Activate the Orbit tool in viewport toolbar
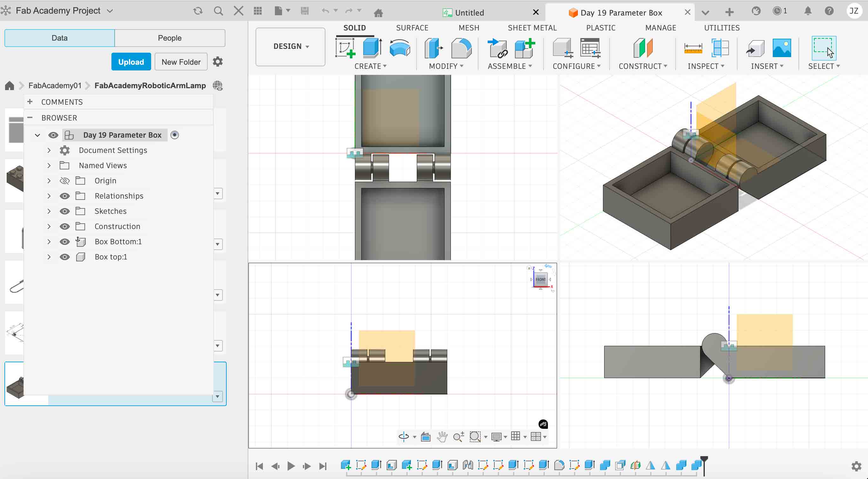 point(404,436)
